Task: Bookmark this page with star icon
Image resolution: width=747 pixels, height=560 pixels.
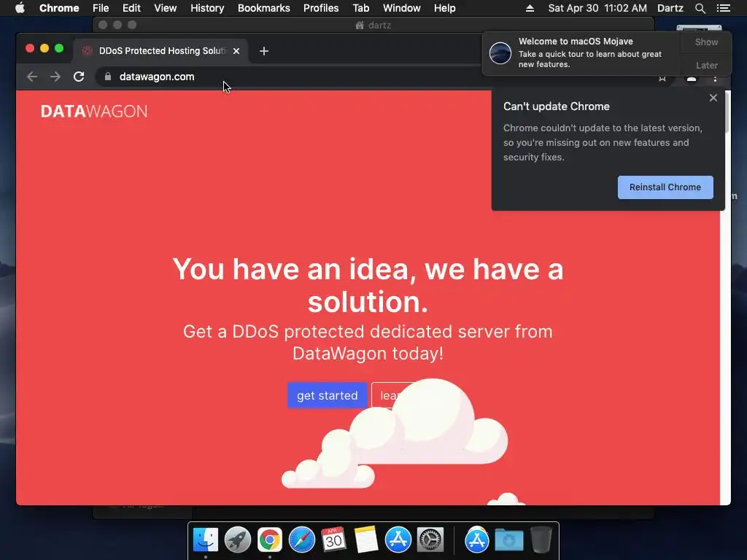Action: pyautogui.click(x=662, y=79)
